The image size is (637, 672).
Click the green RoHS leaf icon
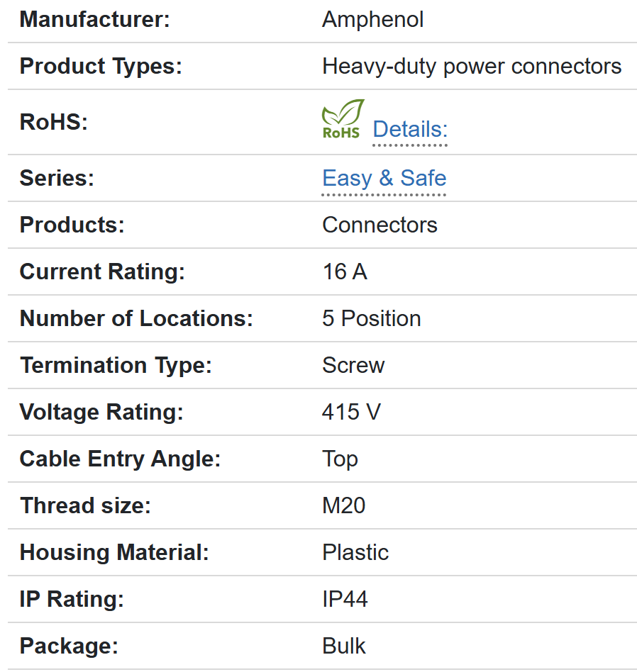pos(343,118)
